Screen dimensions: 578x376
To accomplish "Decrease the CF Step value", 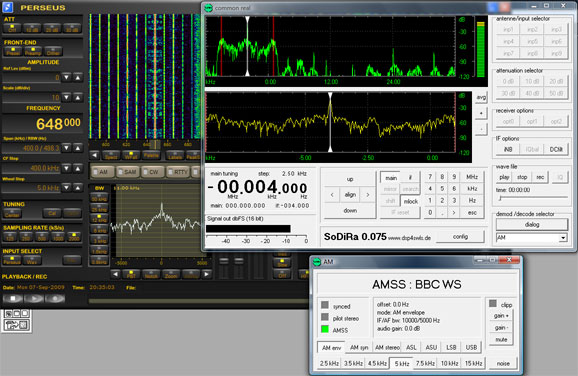I will 66,168.
